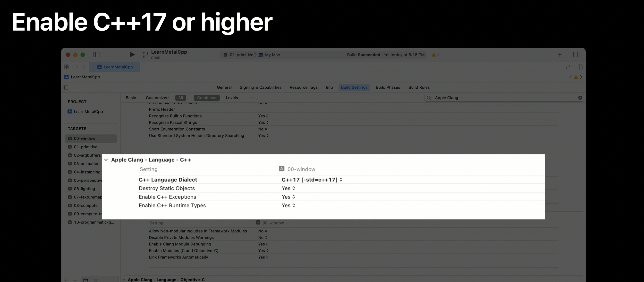Switch to the Info tab
This screenshot has height=282, width=644.
(x=329, y=87)
